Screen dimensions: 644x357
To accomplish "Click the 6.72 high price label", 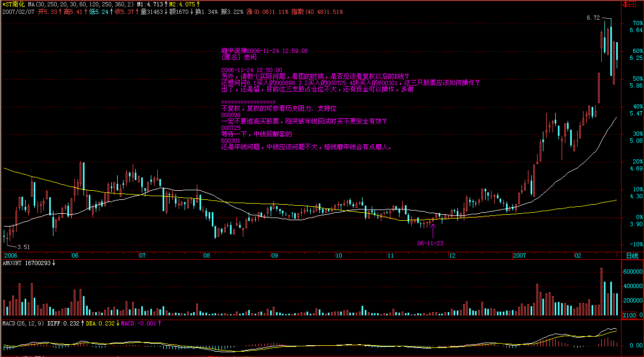I will pos(593,18).
